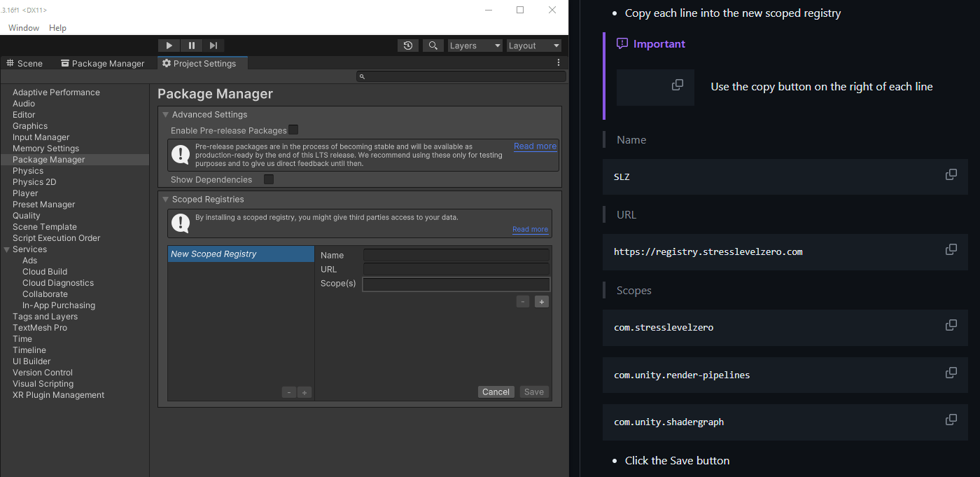Screen dimensions: 980x477
Task: Open the Layers dropdown
Action: click(x=475, y=46)
